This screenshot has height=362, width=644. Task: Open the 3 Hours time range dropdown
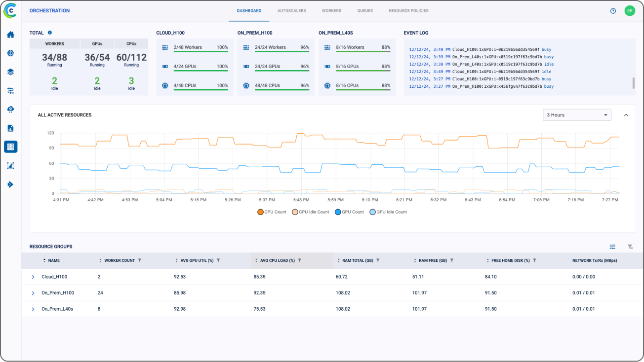[577, 114]
